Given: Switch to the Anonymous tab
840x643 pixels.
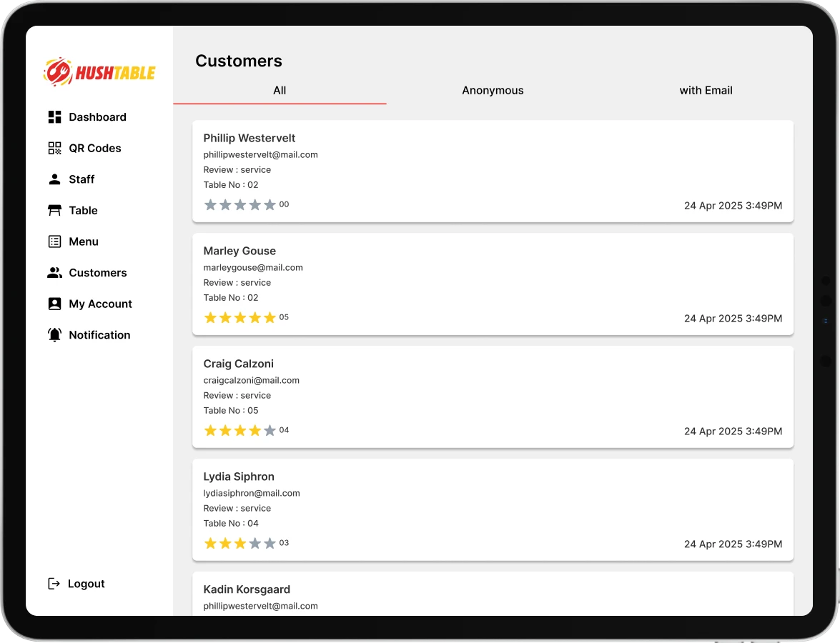Looking at the screenshot, I should pos(493,91).
